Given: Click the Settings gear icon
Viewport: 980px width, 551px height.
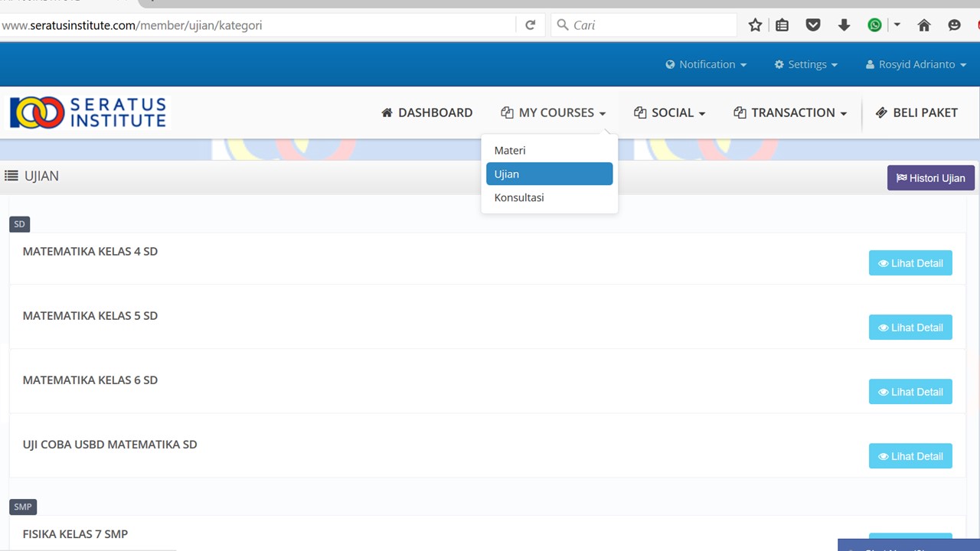Looking at the screenshot, I should 779,64.
